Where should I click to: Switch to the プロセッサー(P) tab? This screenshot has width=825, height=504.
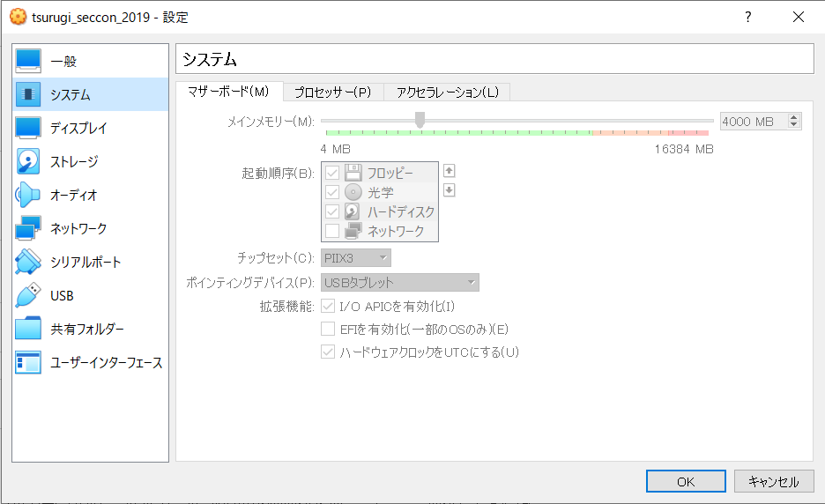coord(333,92)
